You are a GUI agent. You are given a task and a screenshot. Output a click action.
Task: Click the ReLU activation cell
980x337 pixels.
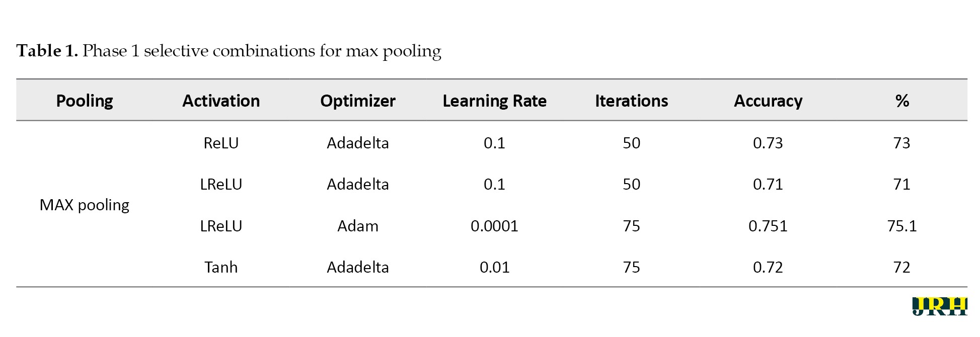pos(221,143)
